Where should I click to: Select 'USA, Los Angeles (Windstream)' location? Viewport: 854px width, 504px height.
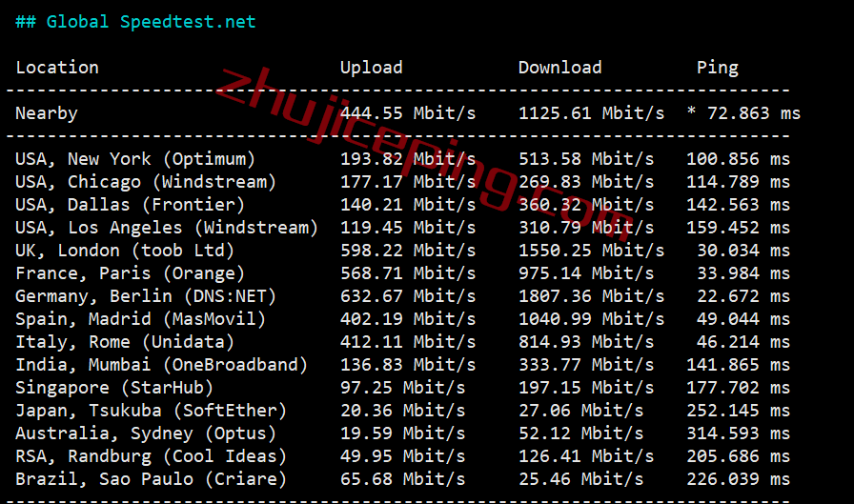pos(167,228)
